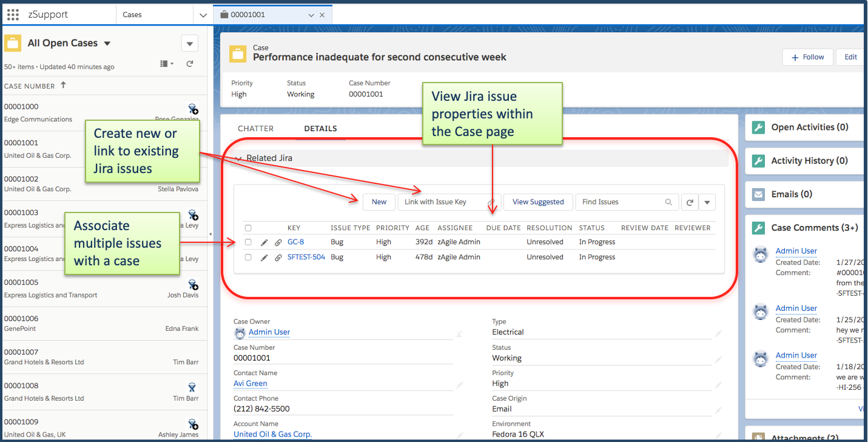Click the owner badge icon on case 00001003
868x442 pixels.
(x=192, y=215)
